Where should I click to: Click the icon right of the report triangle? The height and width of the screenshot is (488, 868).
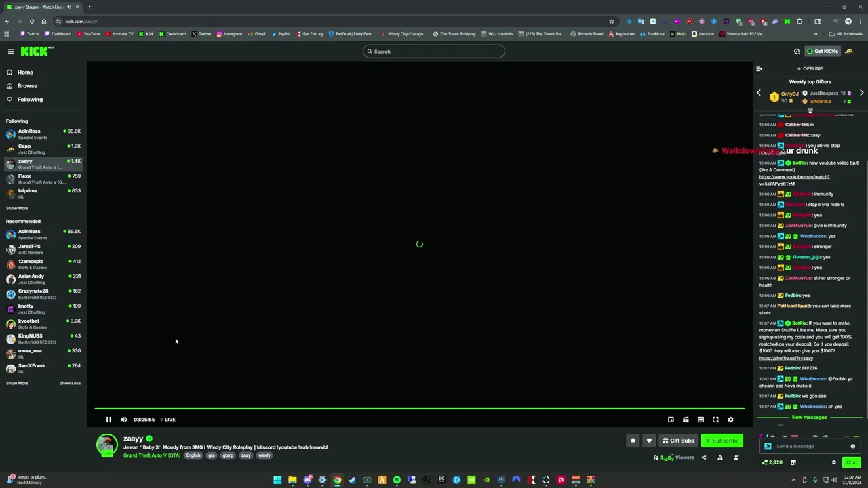tap(736, 457)
